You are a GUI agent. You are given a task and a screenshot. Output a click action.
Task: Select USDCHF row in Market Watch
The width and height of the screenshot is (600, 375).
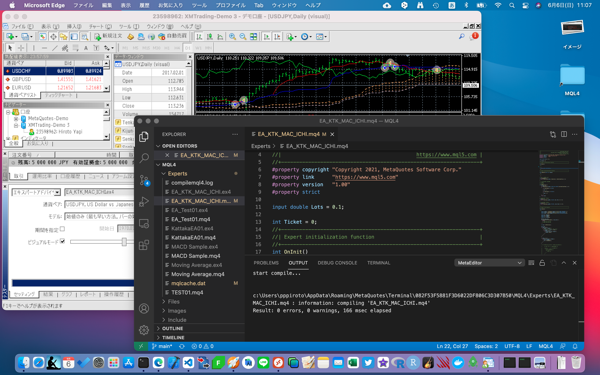click(54, 71)
